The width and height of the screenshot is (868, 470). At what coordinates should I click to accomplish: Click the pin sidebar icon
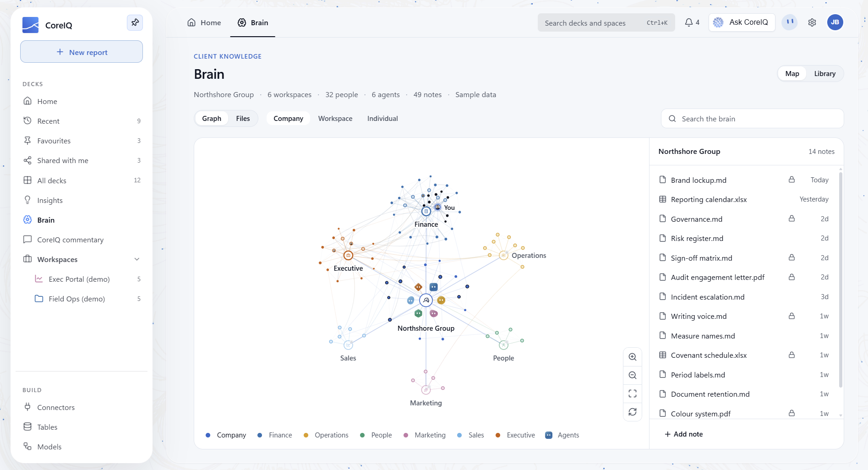(x=135, y=22)
